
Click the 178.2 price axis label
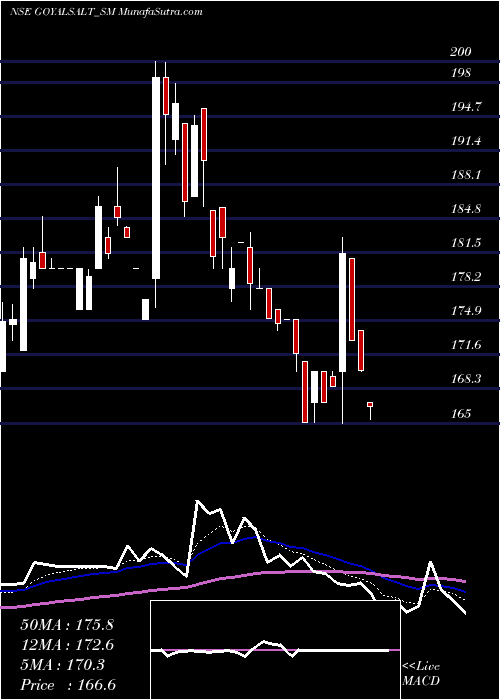click(466, 277)
